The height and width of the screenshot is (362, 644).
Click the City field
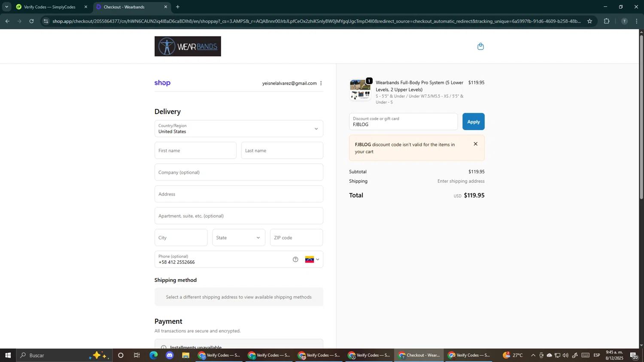pos(181,238)
